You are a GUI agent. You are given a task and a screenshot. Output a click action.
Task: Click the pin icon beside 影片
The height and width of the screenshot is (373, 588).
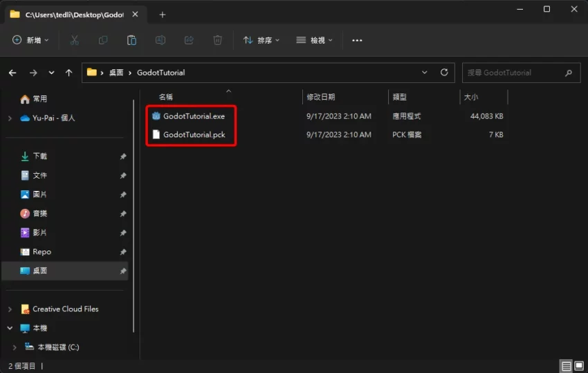point(123,233)
